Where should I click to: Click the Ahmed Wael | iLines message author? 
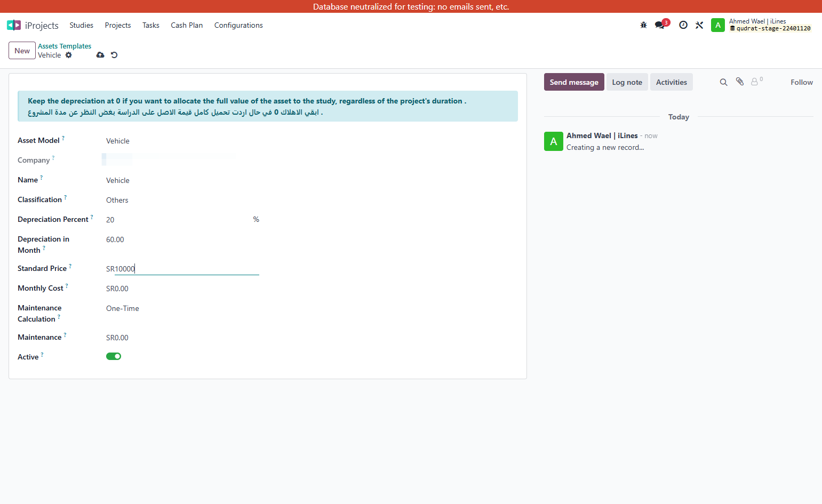[602, 135]
